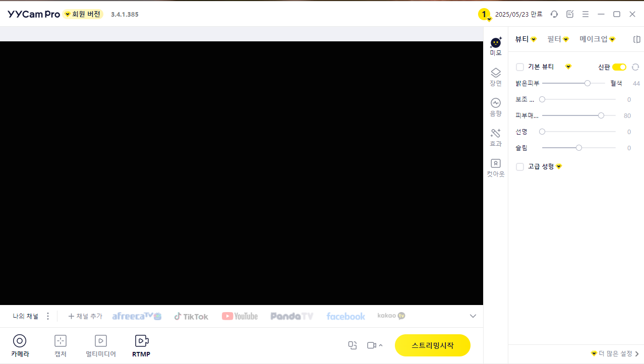The width and height of the screenshot is (644, 364).
Task: Open the feedback note icon
Action: tap(570, 14)
